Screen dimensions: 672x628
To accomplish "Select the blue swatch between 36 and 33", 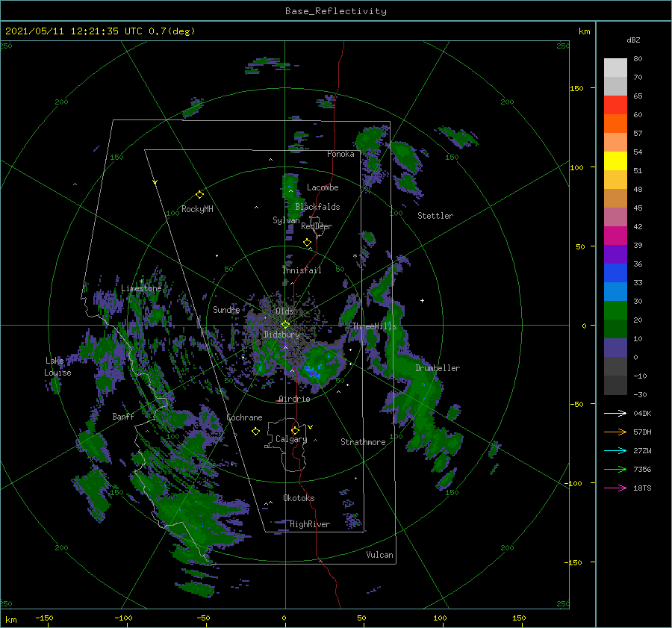I will point(615,273).
